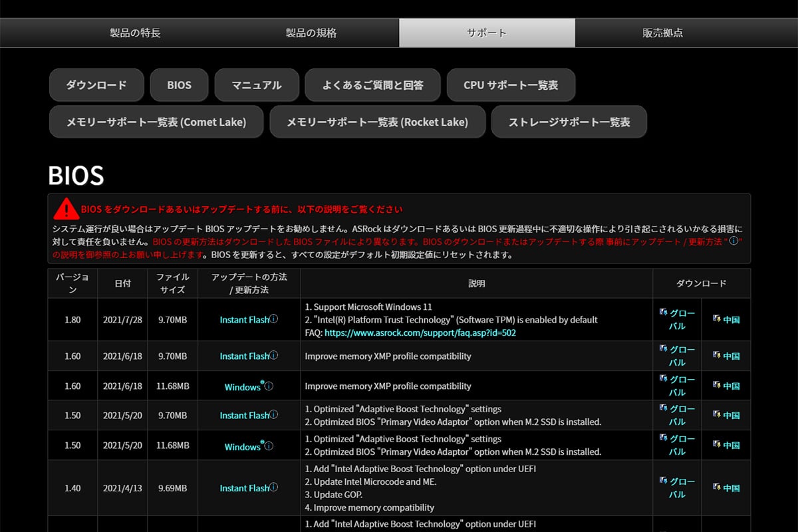
Task: Download 1.50 Instant Flash from グローバル
Action: (x=677, y=415)
